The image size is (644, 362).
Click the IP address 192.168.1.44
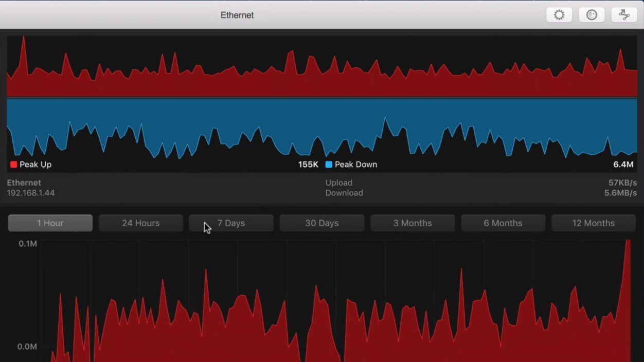[31, 193]
